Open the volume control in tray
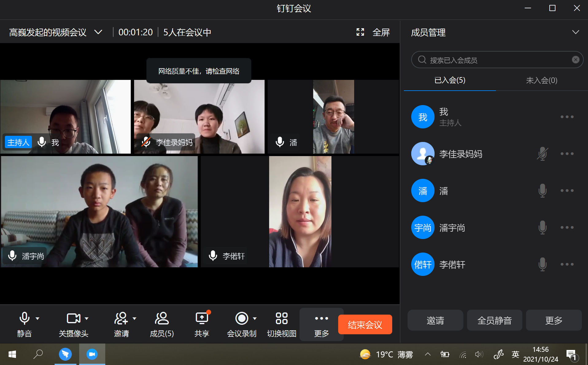The image size is (588, 365). tap(479, 355)
